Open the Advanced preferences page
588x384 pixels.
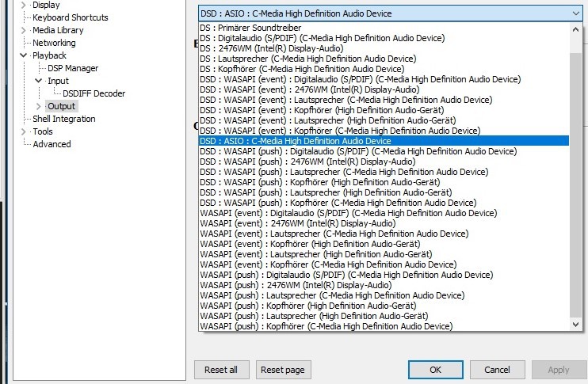[52, 144]
